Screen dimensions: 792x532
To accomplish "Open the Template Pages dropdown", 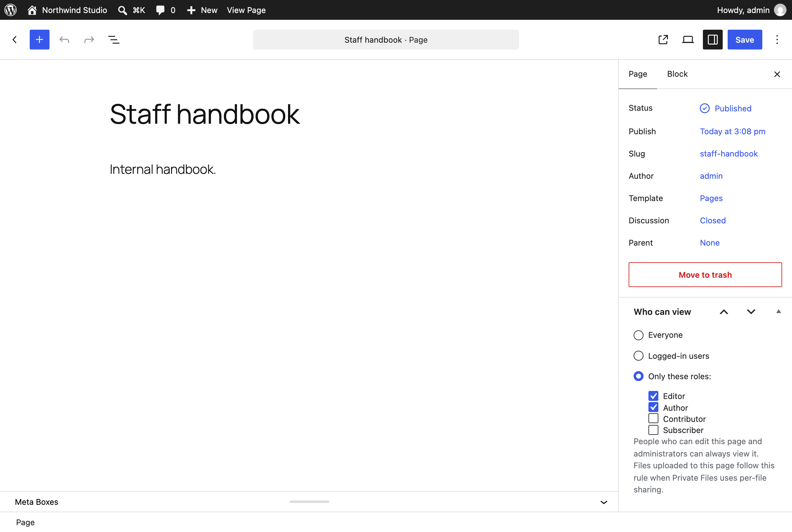I will (711, 198).
